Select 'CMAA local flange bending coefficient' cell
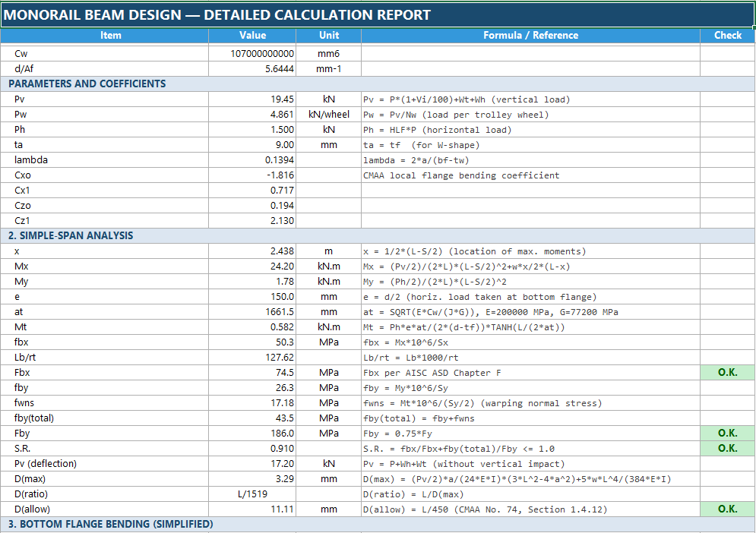756x533 pixels. pyautogui.click(x=530, y=175)
